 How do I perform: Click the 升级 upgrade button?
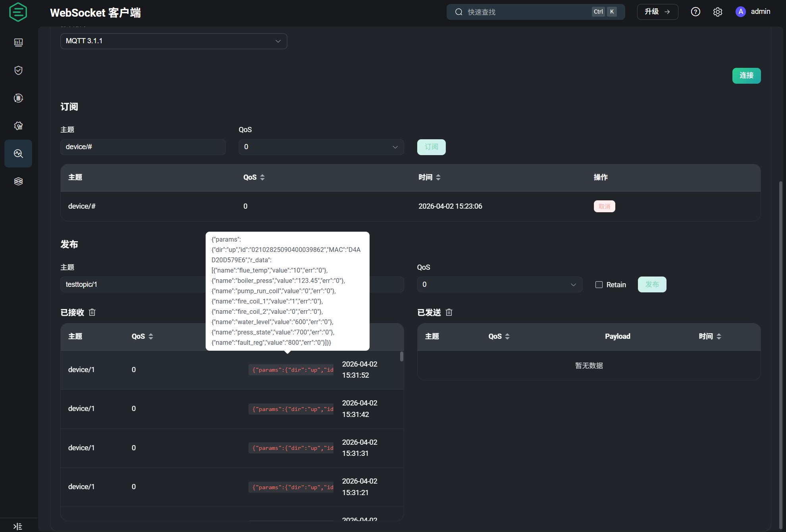[x=657, y=12]
